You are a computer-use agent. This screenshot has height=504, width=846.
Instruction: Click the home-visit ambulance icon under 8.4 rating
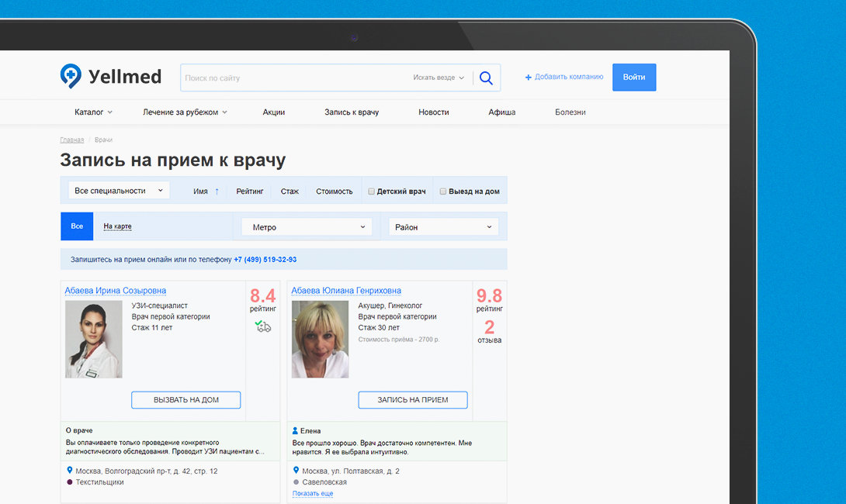263,326
